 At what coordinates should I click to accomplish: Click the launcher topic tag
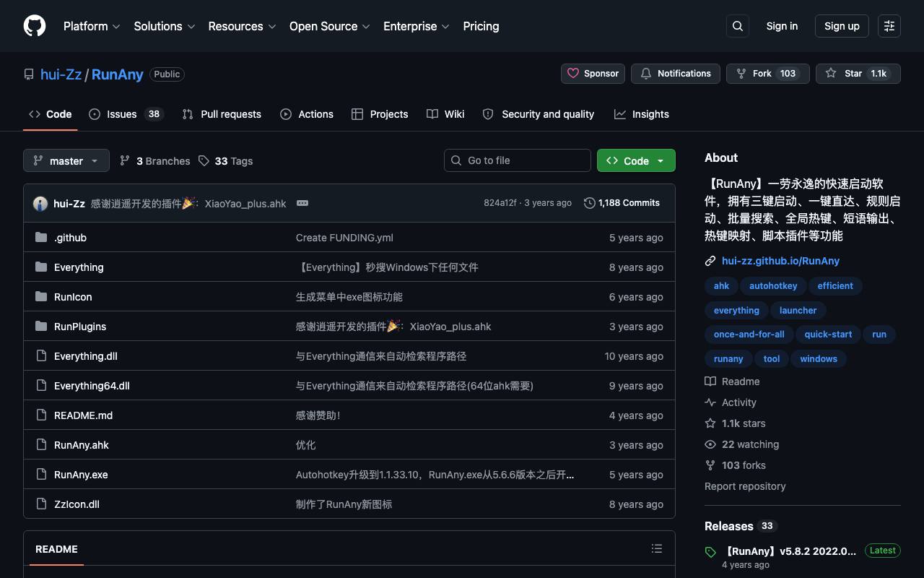798,311
